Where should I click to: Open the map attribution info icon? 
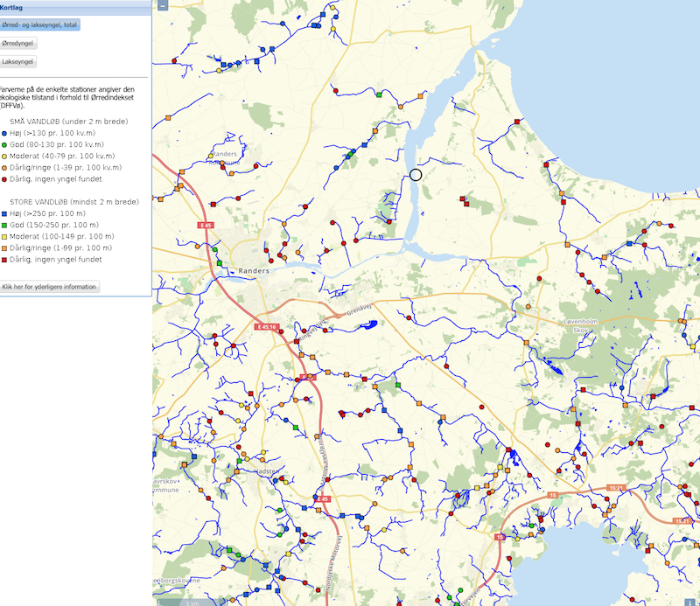pyautogui.click(x=690, y=602)
